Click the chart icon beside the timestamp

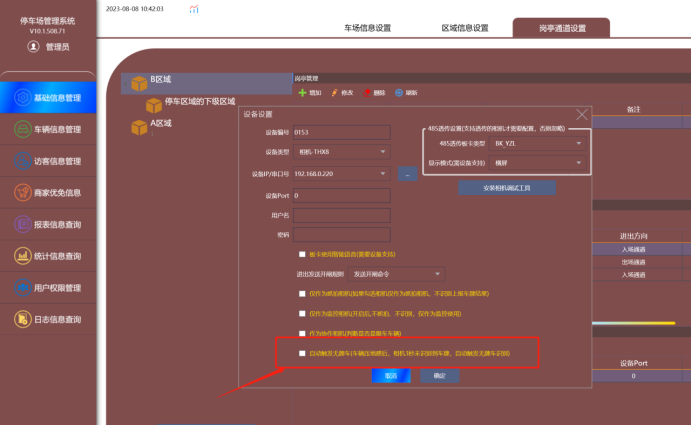pyautogui.click(x=194, y=9)
